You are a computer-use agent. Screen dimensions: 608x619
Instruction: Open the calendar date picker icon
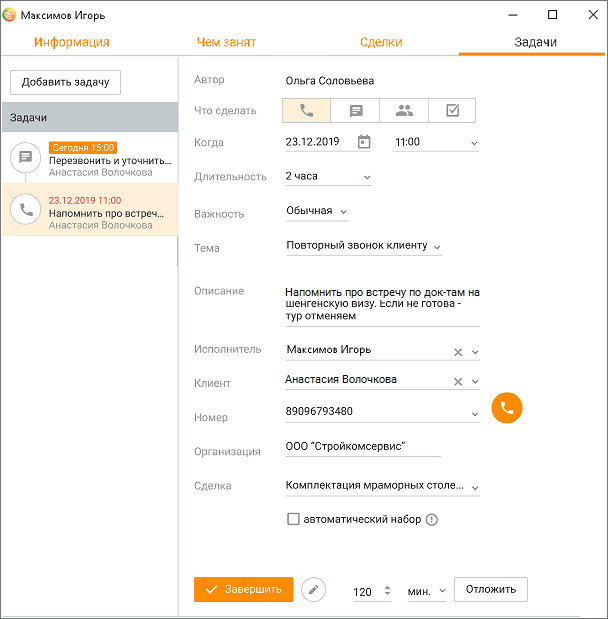click(x=364, y=142)
